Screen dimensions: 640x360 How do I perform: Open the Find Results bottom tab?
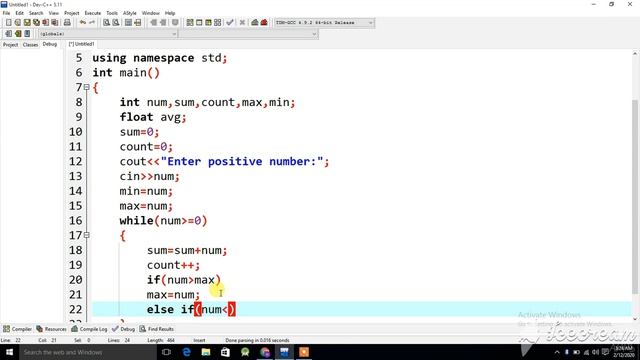[x=157, y=329]
